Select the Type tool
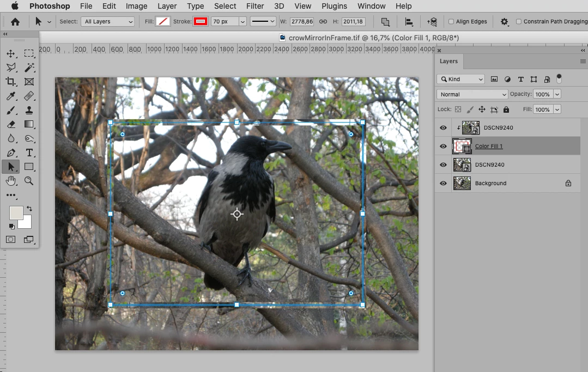Image resolution: width=588 pixels, height=372 pixels. coord(29,153)
